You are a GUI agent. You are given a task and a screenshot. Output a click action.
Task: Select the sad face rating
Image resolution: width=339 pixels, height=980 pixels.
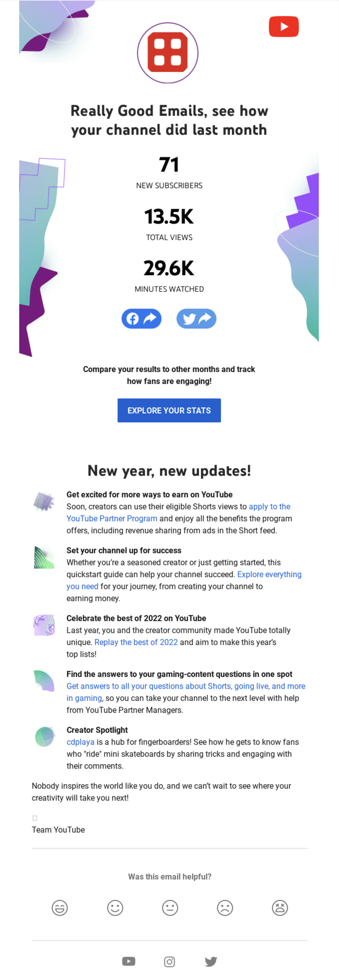(x=225, y=908)
